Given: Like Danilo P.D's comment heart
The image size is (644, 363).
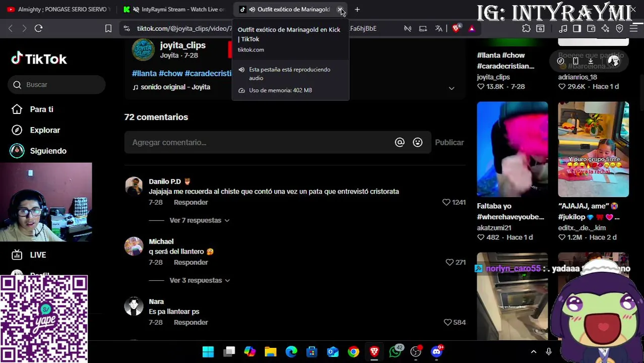Looking at the screenshot, I should [446, 202].
